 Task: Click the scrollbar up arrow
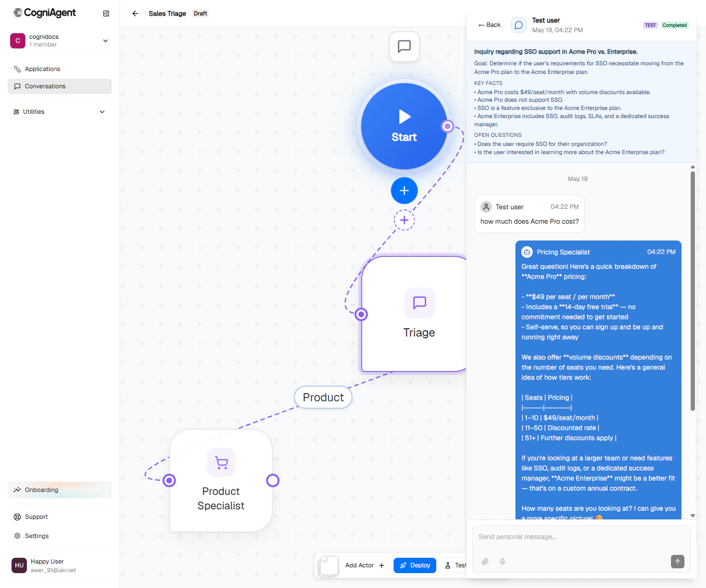[693, 167]
